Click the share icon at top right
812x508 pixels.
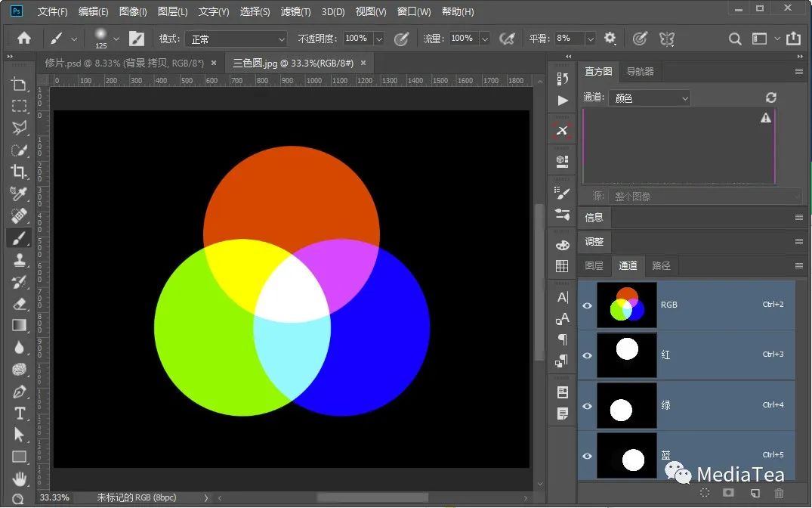[x=793, y=38]
